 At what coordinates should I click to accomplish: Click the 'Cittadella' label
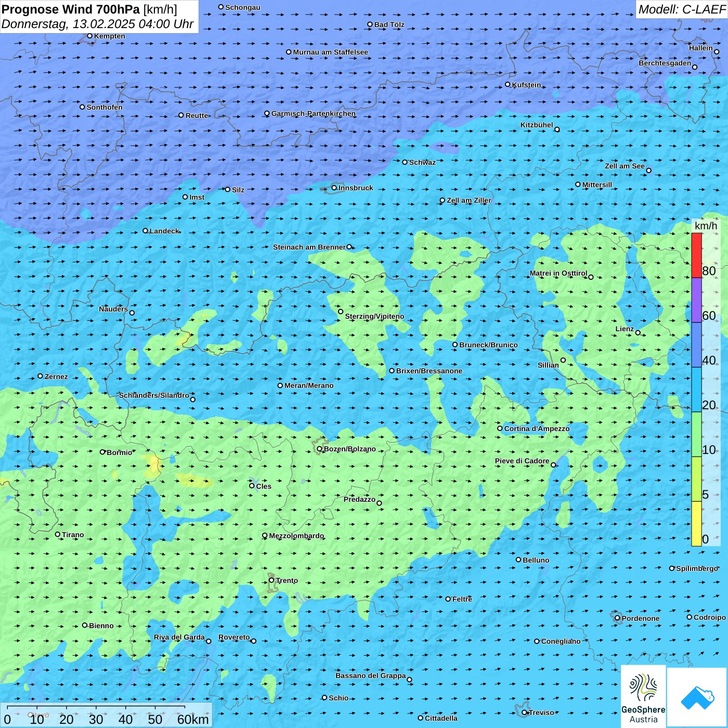tap(441, 718)
